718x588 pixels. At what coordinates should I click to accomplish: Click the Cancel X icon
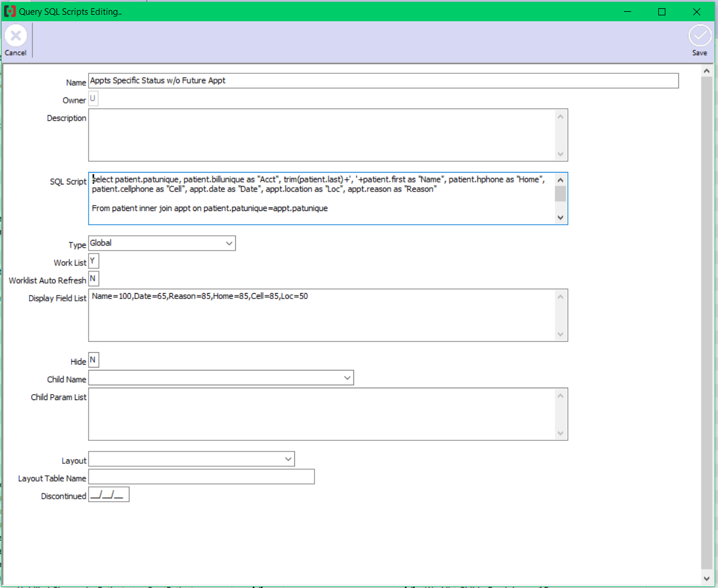click(16, 37)
